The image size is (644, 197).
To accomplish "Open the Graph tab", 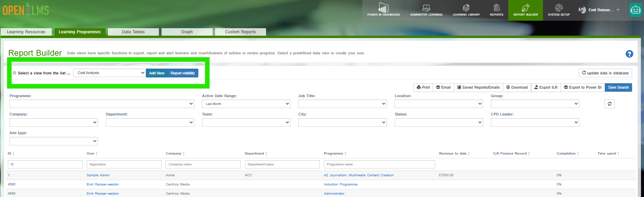I will 187,32.
